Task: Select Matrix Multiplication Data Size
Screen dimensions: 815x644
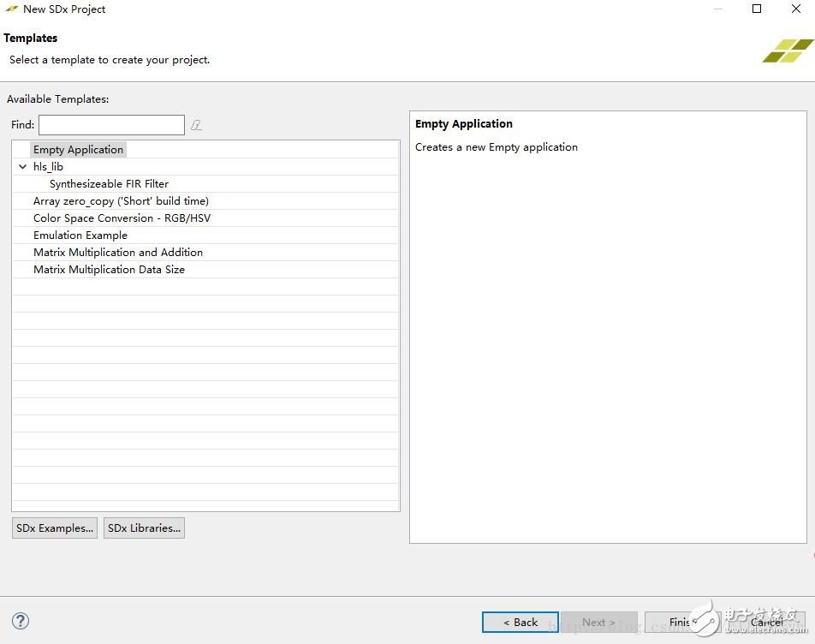Action: (x=109, y=270)
